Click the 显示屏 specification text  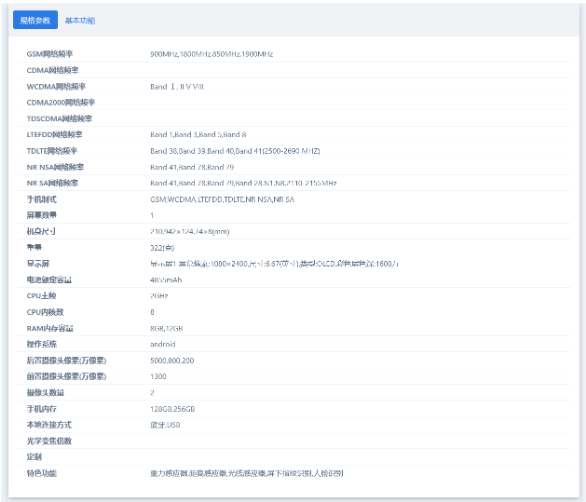274,264
